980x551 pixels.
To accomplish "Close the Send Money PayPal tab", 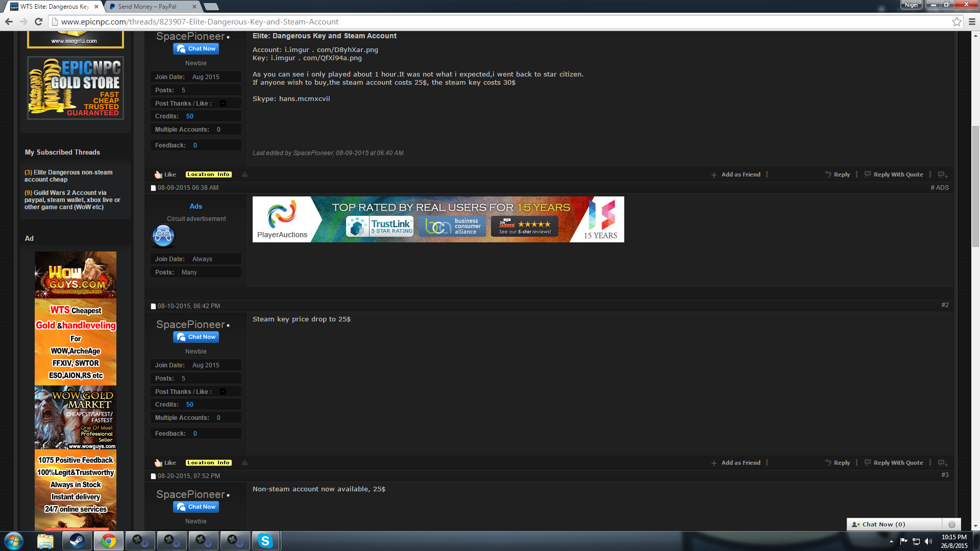I will click(194, 7).
